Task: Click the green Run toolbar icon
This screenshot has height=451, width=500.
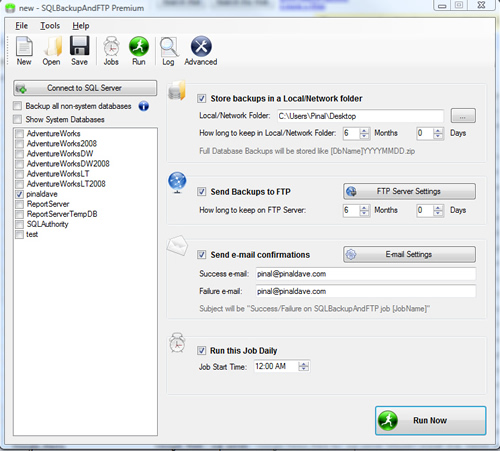Action: pyautogui.click(x=139, y=46)
